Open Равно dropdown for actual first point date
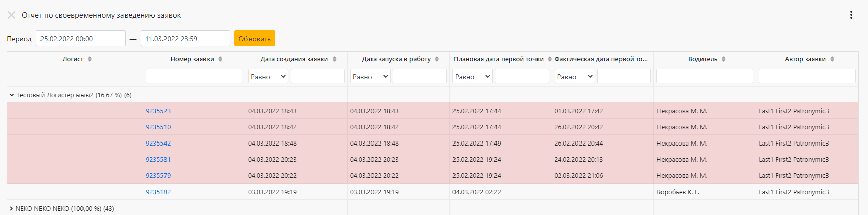Screen dimensions: 868x215 point(575,77)
